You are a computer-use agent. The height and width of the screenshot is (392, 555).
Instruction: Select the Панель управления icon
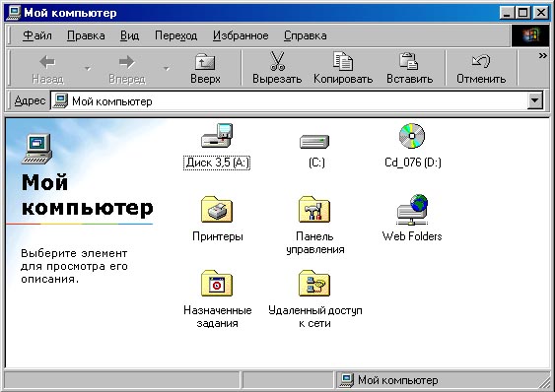[314, 210]
